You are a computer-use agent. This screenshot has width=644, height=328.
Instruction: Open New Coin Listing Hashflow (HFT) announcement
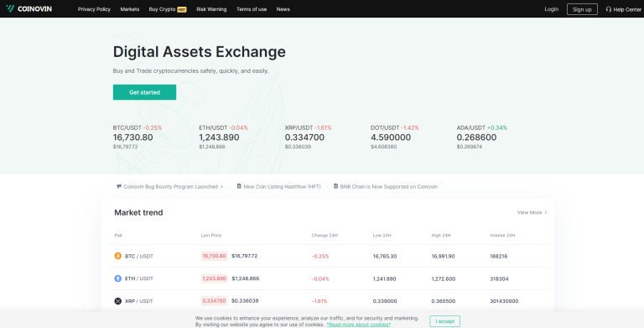click(x=282, y=186)
